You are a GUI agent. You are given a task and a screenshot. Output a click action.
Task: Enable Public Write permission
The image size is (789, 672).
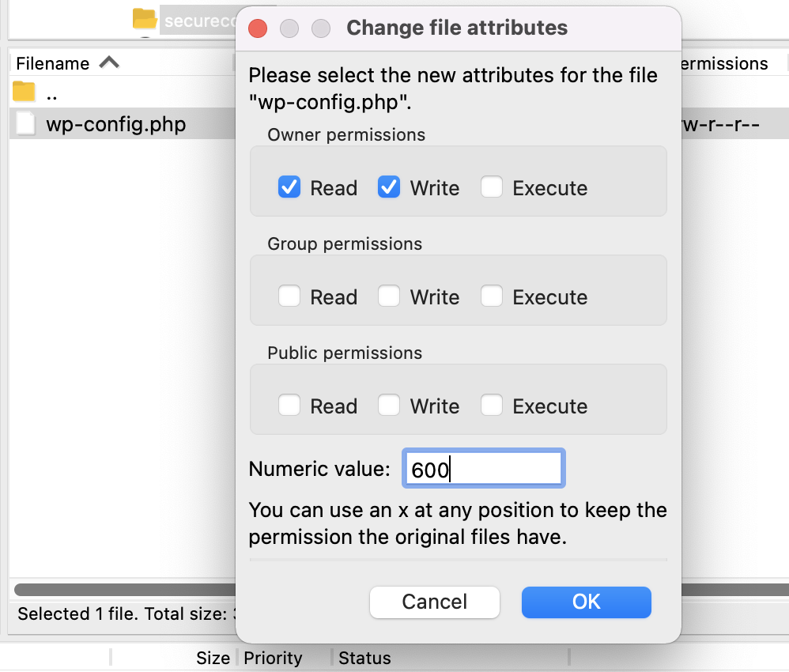[x=389, y=406]
